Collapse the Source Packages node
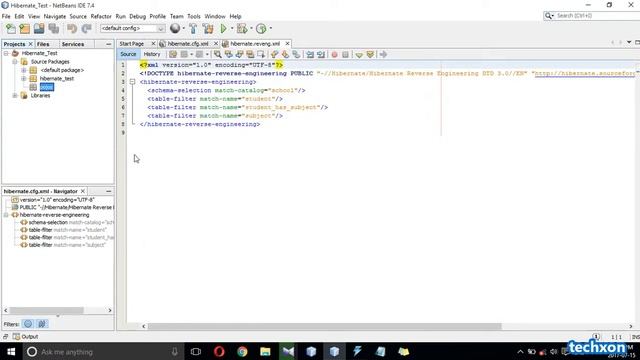This screenshot has width=640, height=360. 15,62
